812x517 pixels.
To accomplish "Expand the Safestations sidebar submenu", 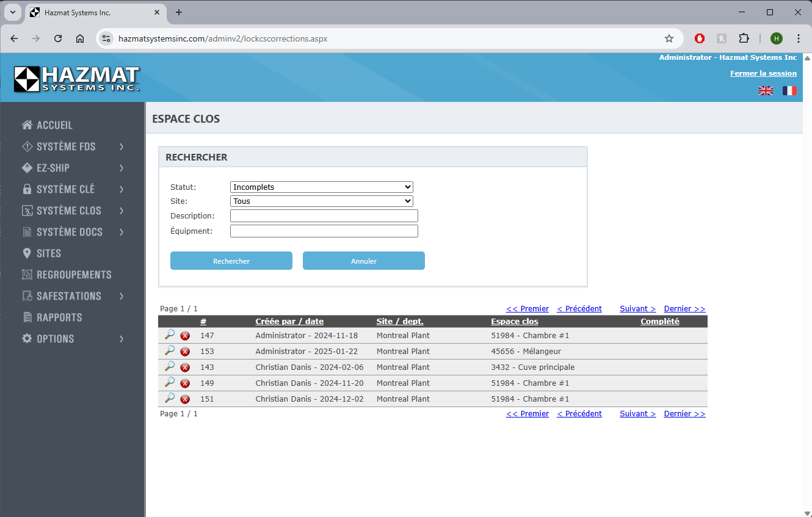I will 73,296.
